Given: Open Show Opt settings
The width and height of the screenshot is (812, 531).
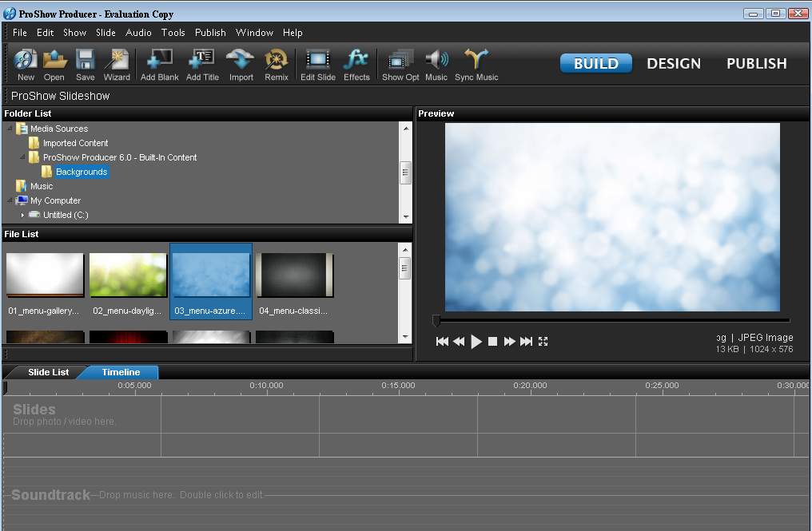Looking at the screenshot, I should 400,65.
